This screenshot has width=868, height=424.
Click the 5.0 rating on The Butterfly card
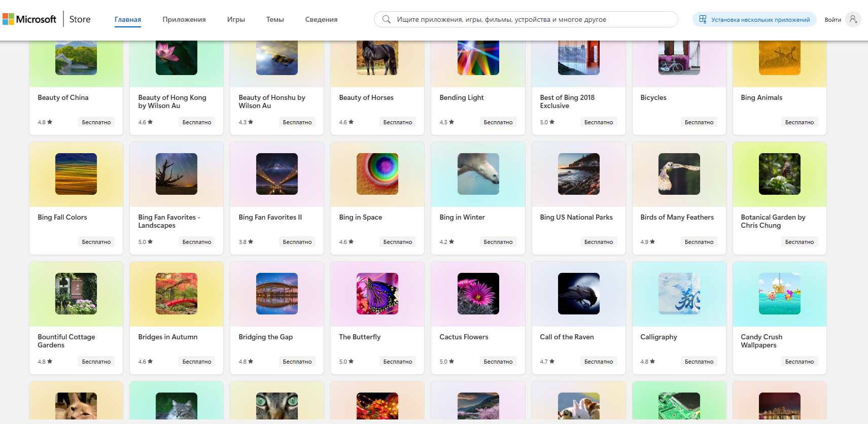[x=346, y=362]
